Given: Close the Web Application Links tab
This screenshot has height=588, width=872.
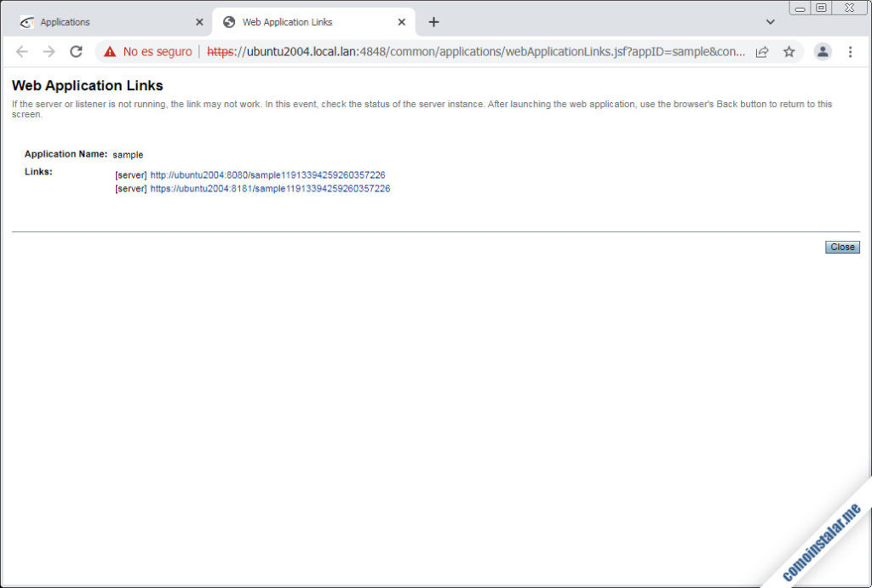Looking at the screenshot, I should coord(402,22).
